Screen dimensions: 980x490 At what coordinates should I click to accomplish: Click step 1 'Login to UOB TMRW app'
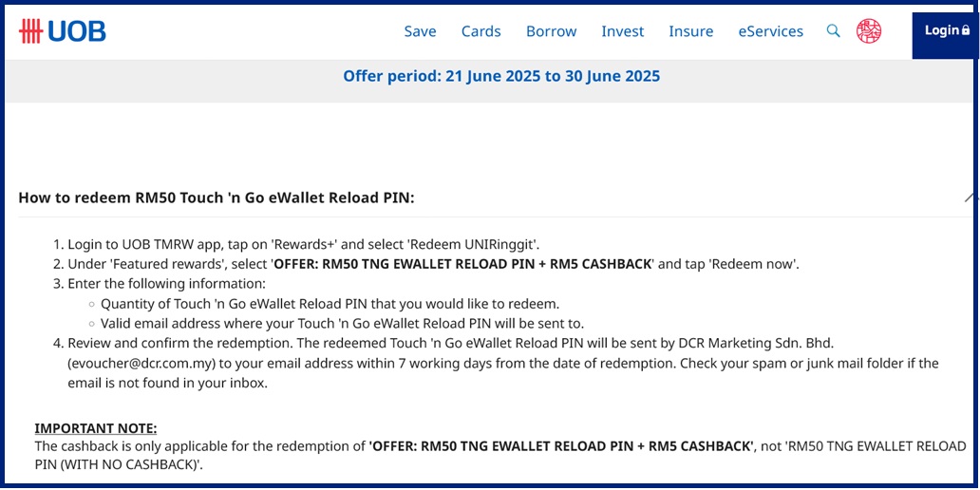[x=304, y=244]
